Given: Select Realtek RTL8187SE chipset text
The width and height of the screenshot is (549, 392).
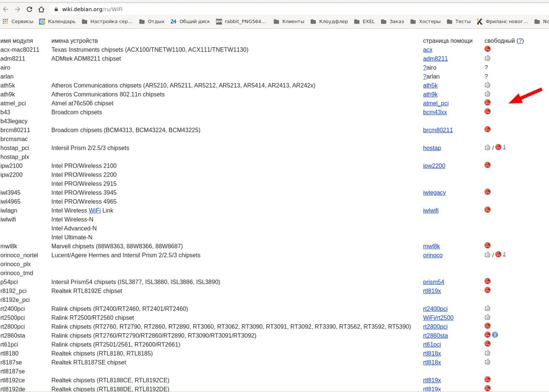Looking at the screenshot, I should pos(89,362).
